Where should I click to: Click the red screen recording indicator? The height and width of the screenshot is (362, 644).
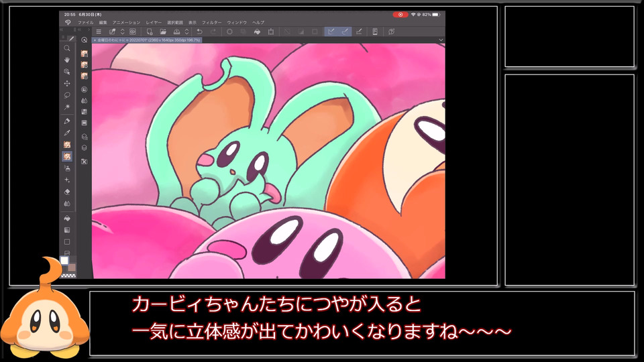tap(400, 15)
